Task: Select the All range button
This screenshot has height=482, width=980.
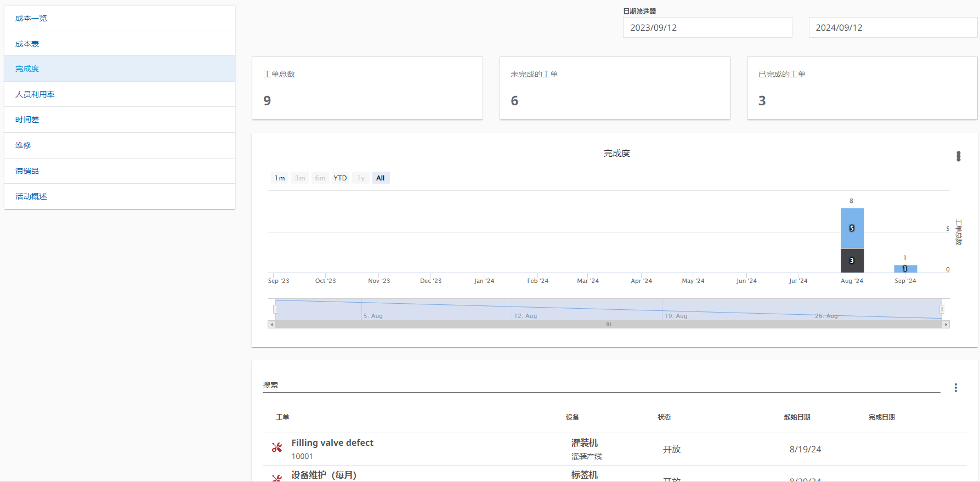Action: [x=381, y=178]
